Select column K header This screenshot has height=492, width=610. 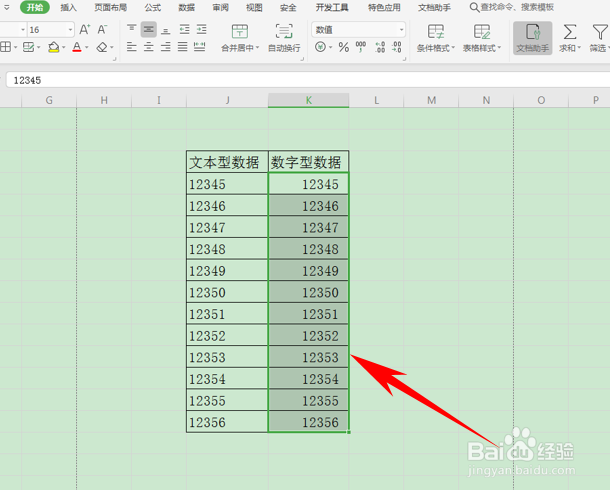309,100
